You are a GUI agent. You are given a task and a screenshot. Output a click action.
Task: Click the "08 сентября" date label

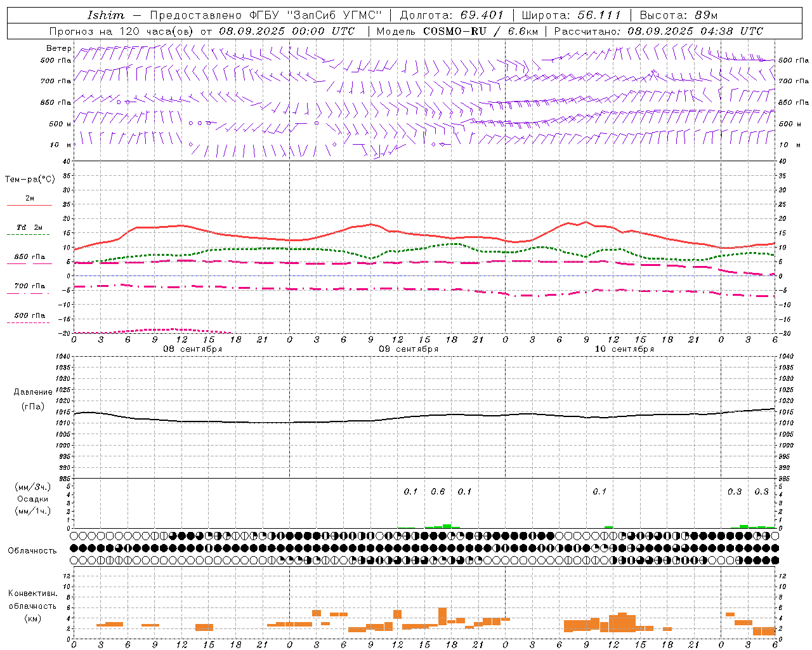(193, 349)
